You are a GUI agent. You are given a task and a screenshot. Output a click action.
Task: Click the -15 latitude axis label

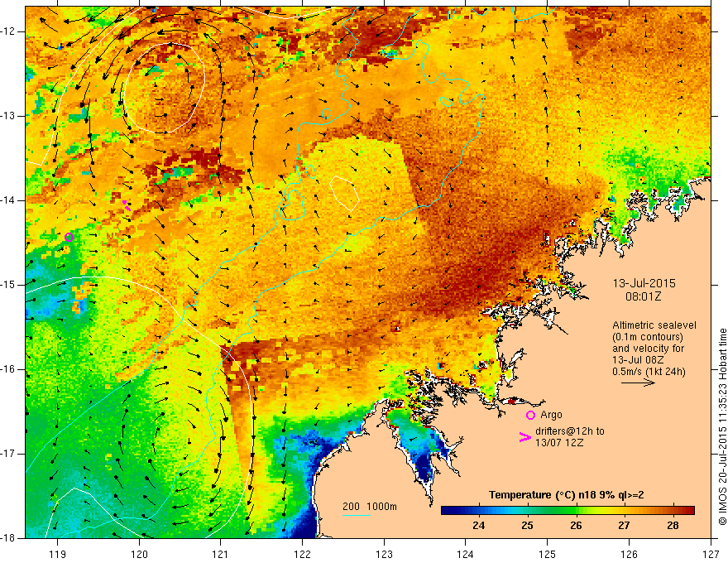point(9,285)
